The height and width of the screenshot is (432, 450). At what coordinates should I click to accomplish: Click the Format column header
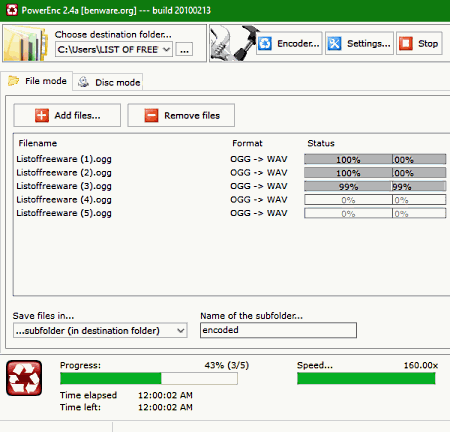(247, 143)
